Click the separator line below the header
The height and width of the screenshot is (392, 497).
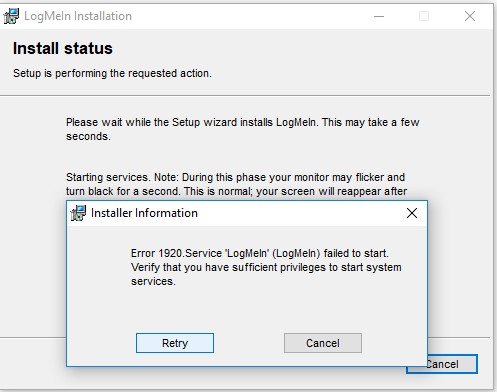(x=245, y=96)
